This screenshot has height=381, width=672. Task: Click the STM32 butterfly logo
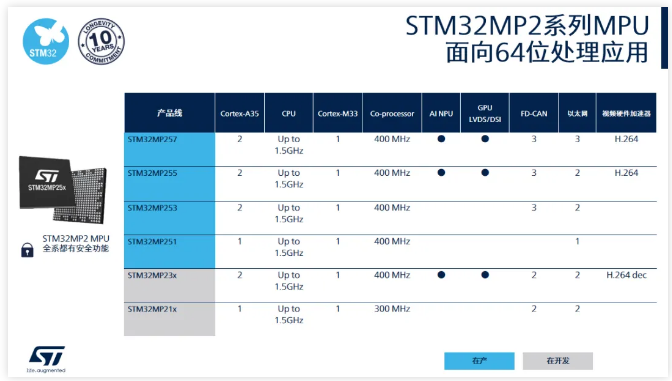46,41
